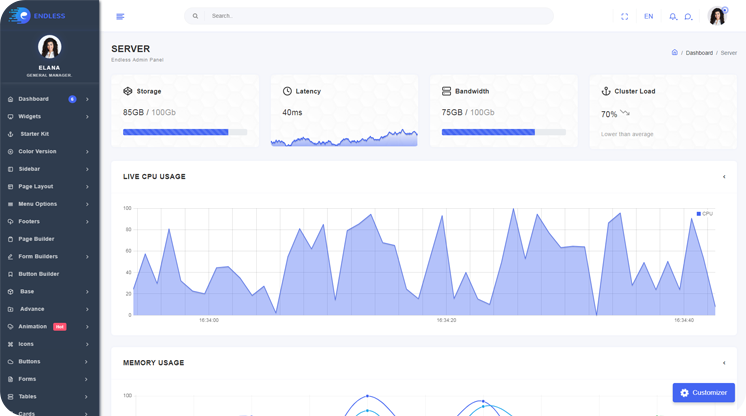746x416 pixels.
Task: Toggle the sidebar with the hamburger icon
Action: (x=120, y=16)
